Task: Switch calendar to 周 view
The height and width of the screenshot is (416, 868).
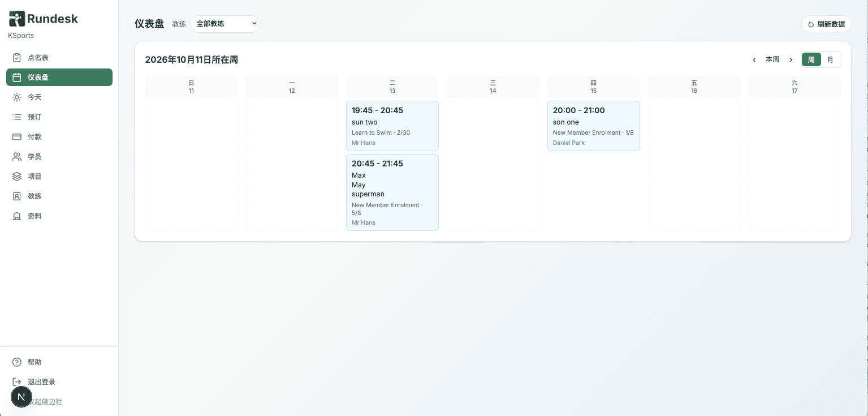Action: (x=811, y=59)
